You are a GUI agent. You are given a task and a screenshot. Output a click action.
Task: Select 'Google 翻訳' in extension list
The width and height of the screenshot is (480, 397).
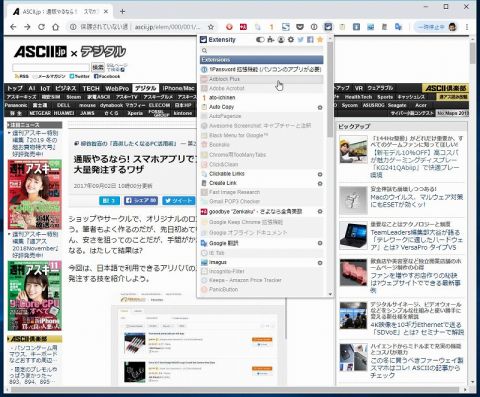tap(223, 243)
